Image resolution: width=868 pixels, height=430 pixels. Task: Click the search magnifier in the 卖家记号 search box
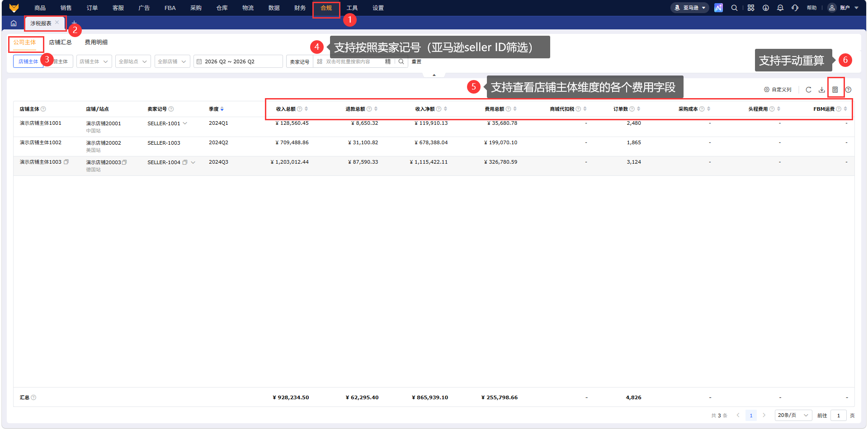[x=401, y=61]
